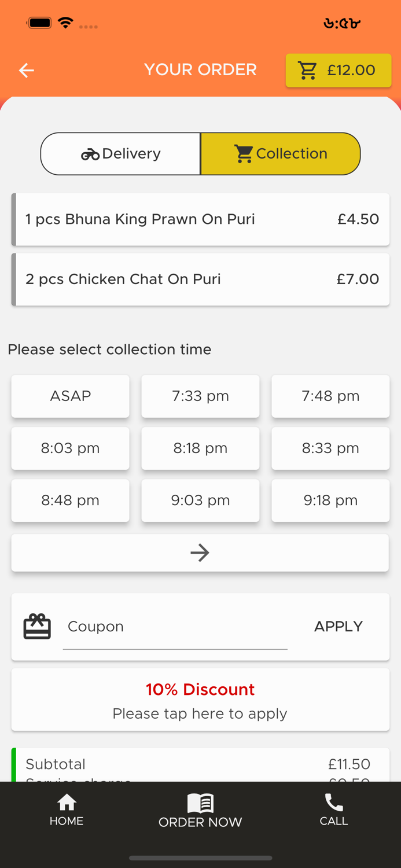Tap the back arrow icon
401x868 pixels.
tap(27, 71)
